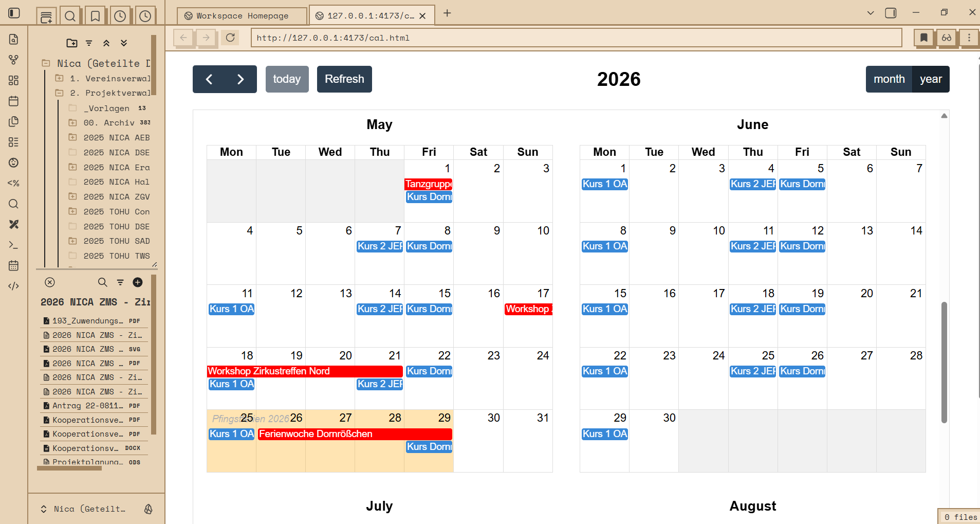Viewport: 980px width, 524px height.
Task: Click the glasses reader icon by address bar
Action: (946, 38)
